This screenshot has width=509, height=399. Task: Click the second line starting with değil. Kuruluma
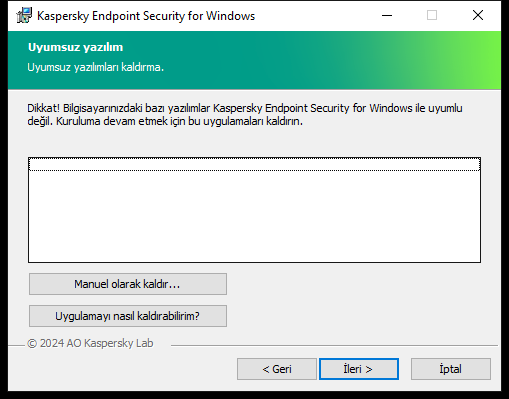(x=165, y=121)
